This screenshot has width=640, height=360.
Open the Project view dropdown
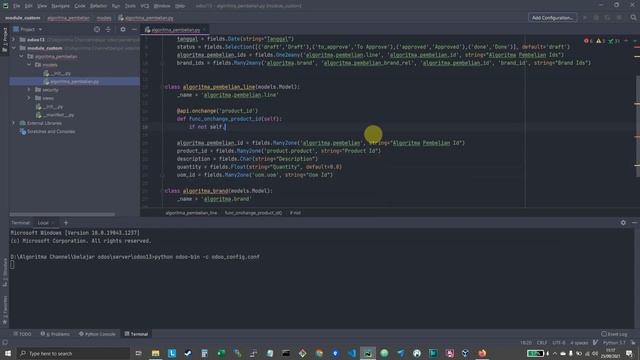click(x=28, y=29)
